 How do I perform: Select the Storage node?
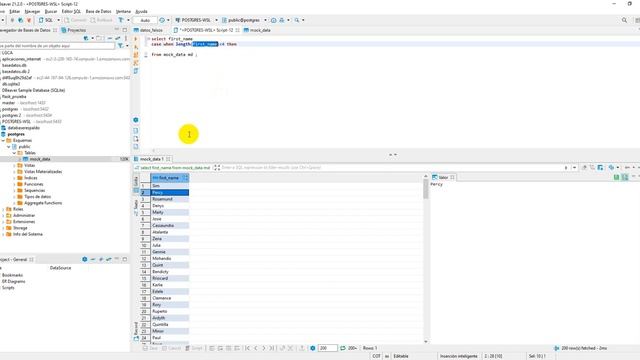point(20,228)
